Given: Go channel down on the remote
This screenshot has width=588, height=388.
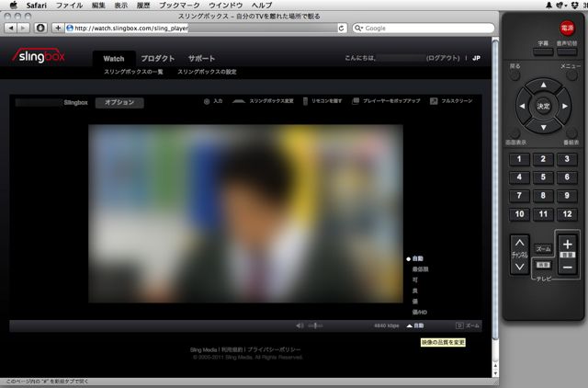Looking at the screenshot, I should [519, 268].
